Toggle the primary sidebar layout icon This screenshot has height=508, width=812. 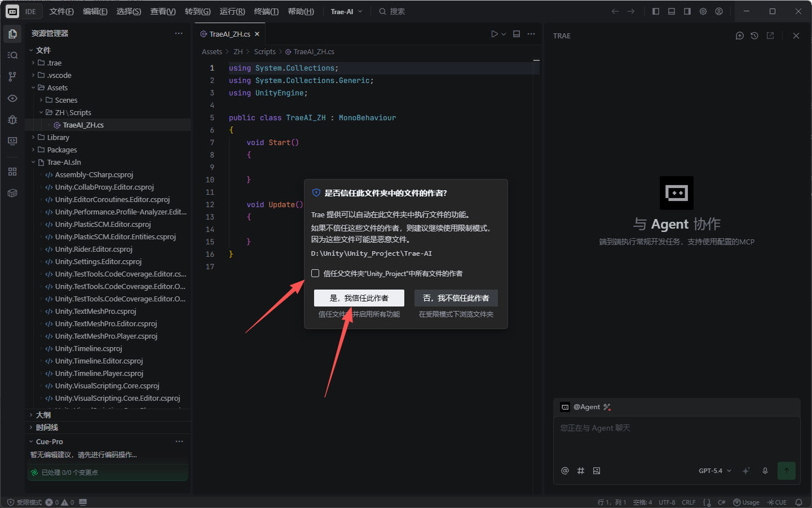(x=656, y=11)
